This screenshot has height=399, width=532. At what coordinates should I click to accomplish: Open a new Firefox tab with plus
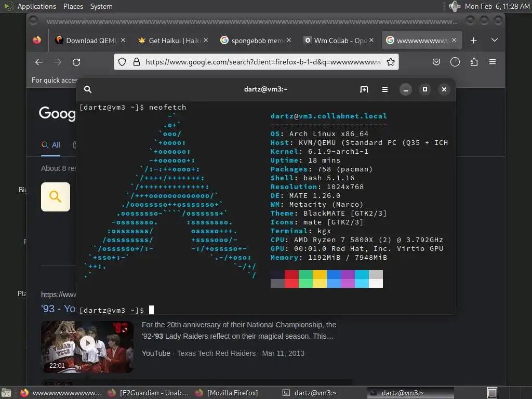pyautogui.click(x=474, y=41)
